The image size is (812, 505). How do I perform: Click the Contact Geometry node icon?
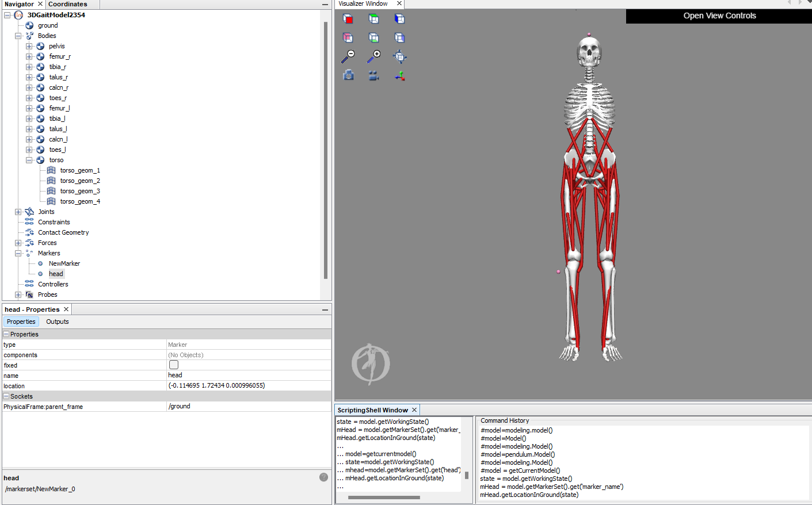pos(29,232)
